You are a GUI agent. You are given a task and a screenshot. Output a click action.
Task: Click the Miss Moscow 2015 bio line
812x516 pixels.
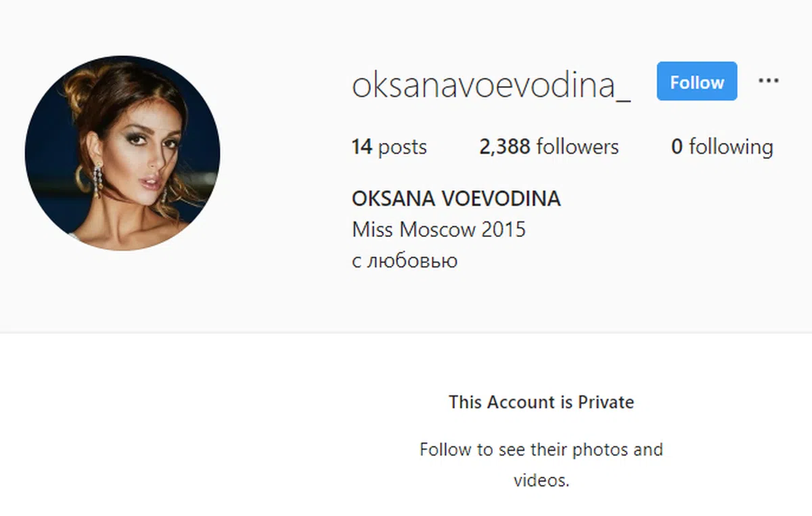[x=438, y=230]
